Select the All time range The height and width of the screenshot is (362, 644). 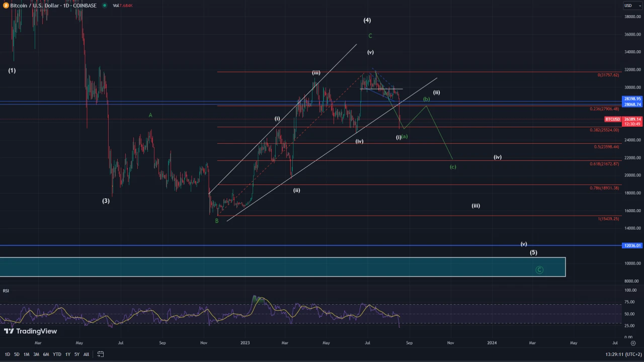[x=86, y=354]
